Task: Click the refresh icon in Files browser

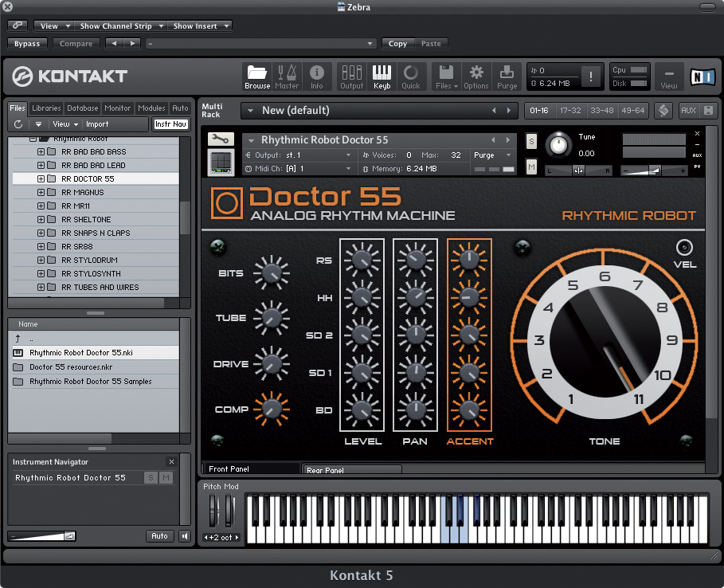Action: [18, 124]
